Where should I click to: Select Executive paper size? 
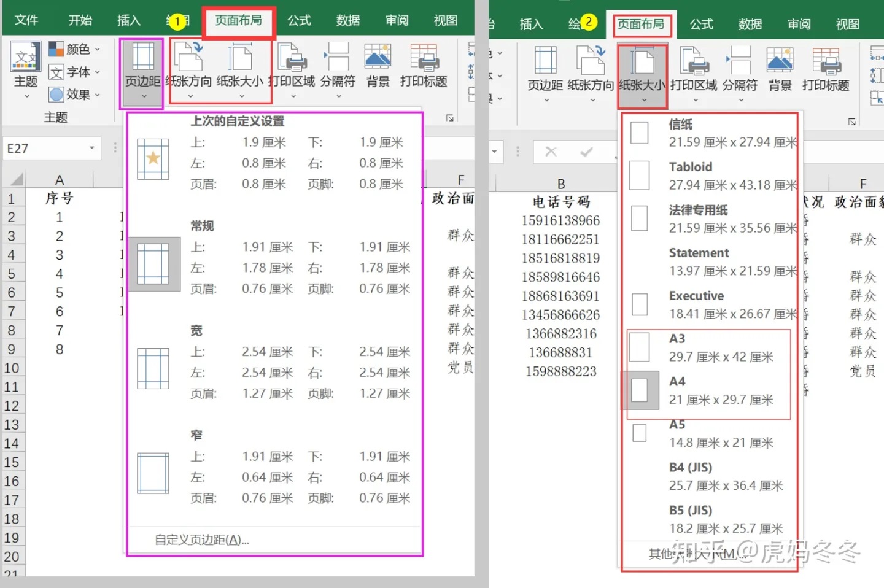pos(710,304)
